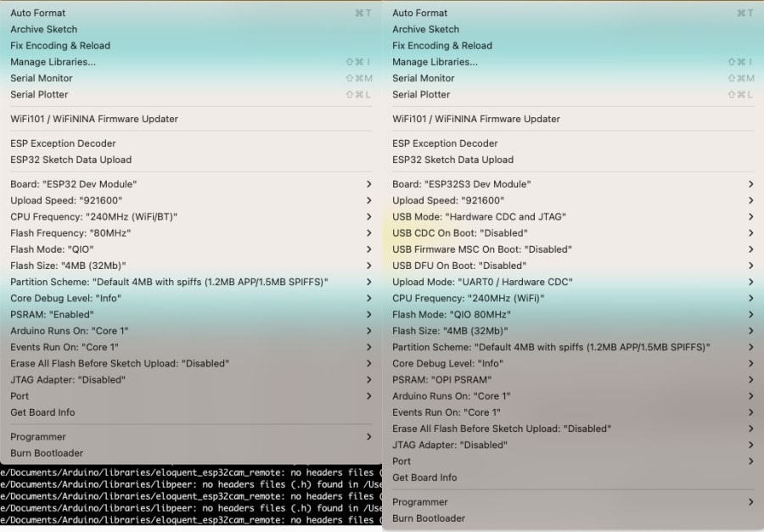The width and height of the screenshot is (764, 532).
Task: Open USB CDC On Boot submenu
Action: click(573, 233)
